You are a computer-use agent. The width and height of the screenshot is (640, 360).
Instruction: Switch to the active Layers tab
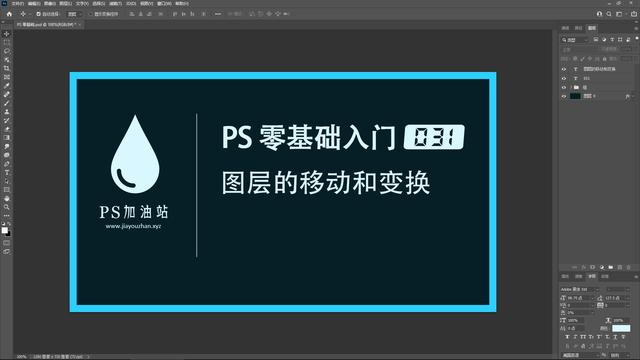(x=592, y=28)
